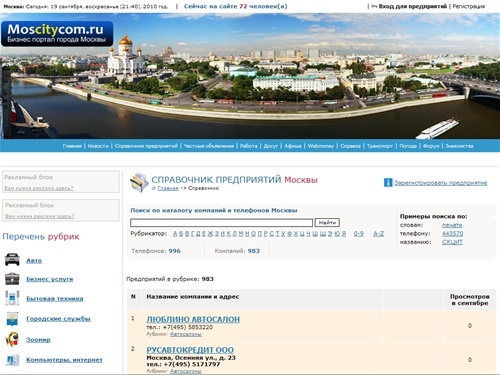This screenshot has width=500, height=375.
Task: Click the Городские службы rubric icon
Action: [x=12, y=319]
